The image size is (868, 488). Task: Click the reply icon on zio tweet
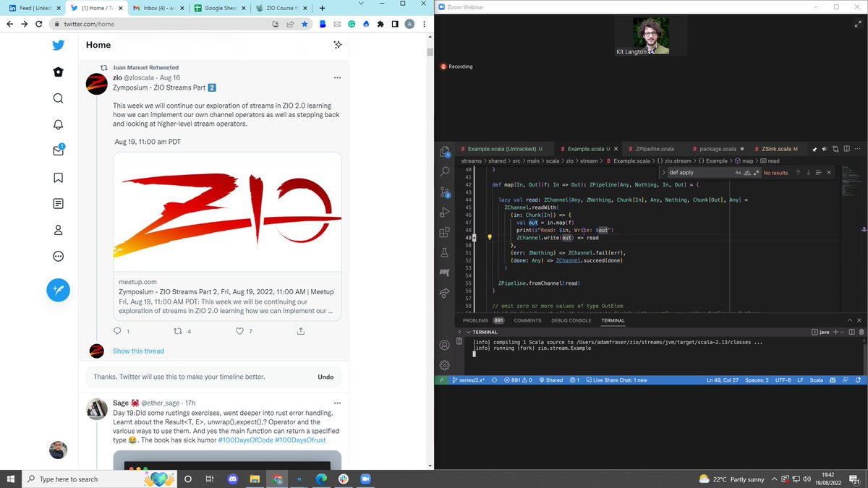pyautogui.click(x=119, y=331)
